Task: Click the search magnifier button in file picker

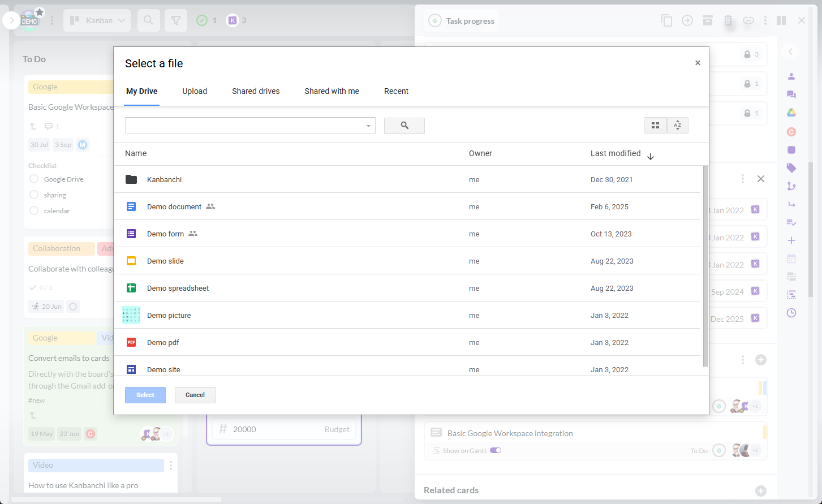Action: tap(404, 126)
